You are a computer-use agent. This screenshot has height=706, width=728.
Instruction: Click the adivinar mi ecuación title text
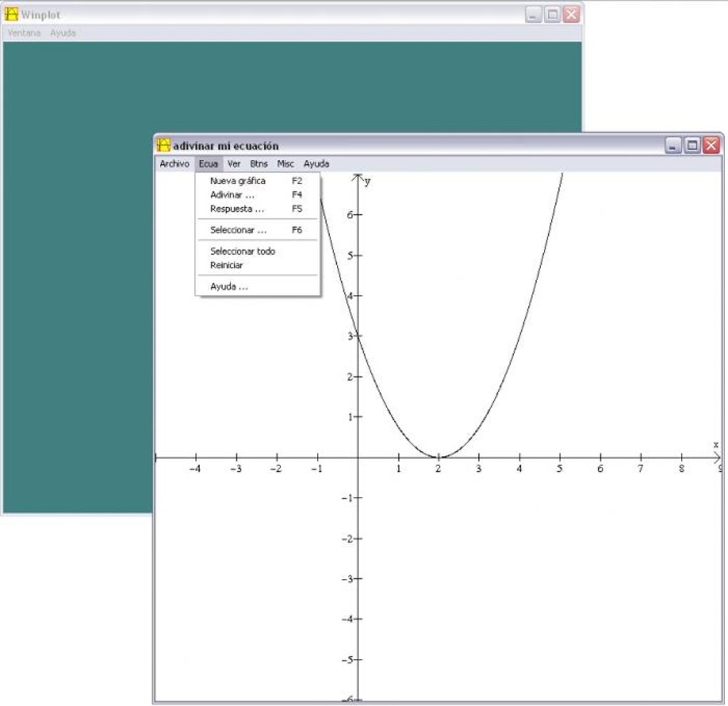[x=226, y=146]
